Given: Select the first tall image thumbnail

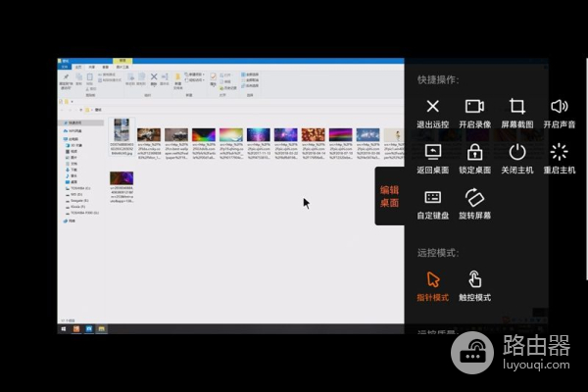Looking at the screenshot, I should point(122,130).
